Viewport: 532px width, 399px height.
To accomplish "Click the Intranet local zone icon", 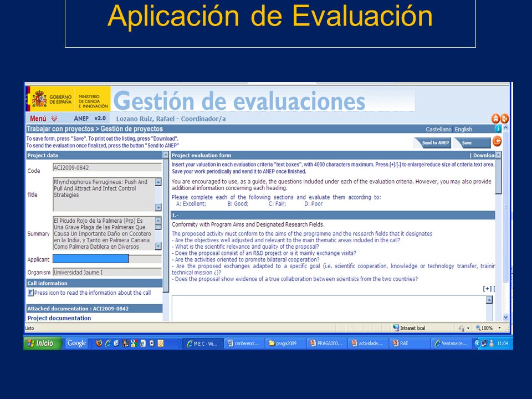I will click(396, 328).
